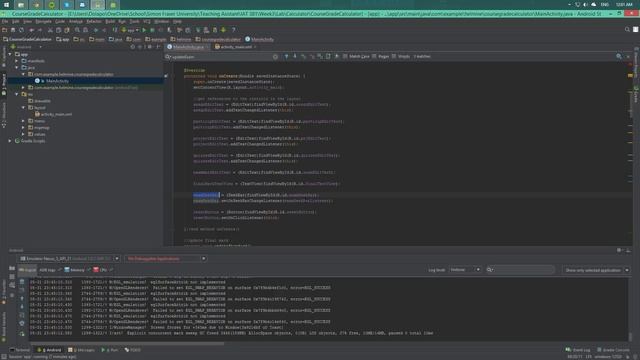Collapse the java folder node
640x360 pixels.
(17, 67)
